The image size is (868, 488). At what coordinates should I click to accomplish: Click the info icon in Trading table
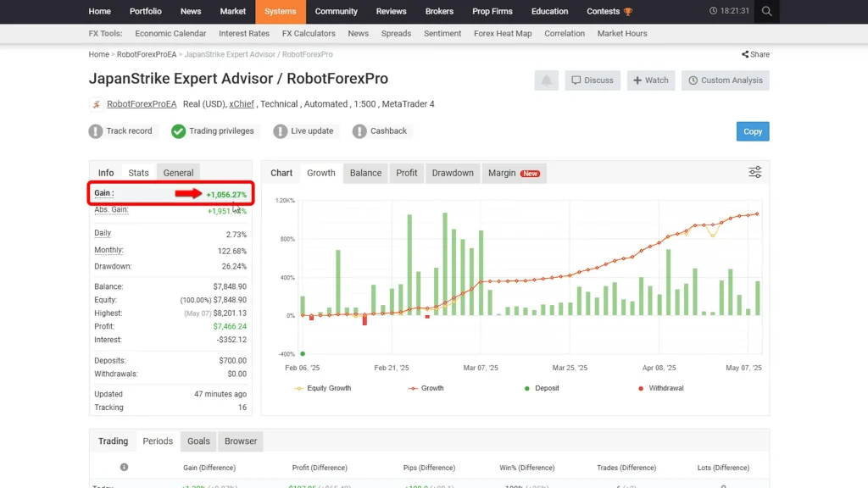point(124,468)
